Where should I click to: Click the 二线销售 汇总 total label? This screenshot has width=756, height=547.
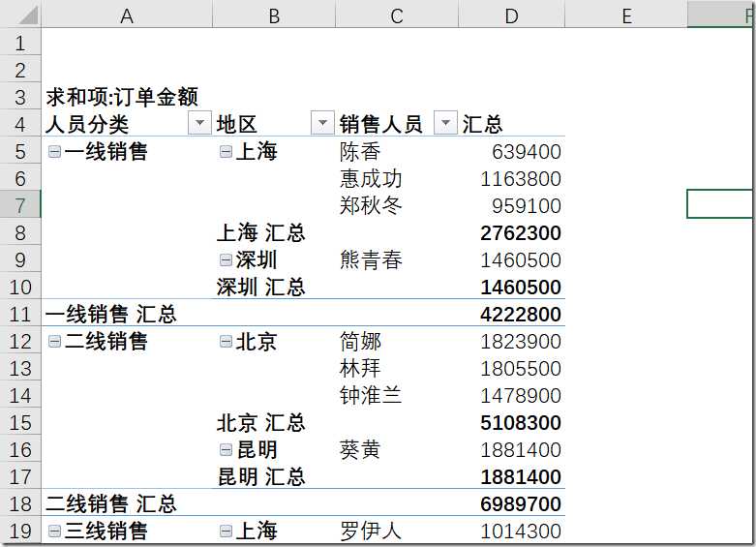pos(111,504)
